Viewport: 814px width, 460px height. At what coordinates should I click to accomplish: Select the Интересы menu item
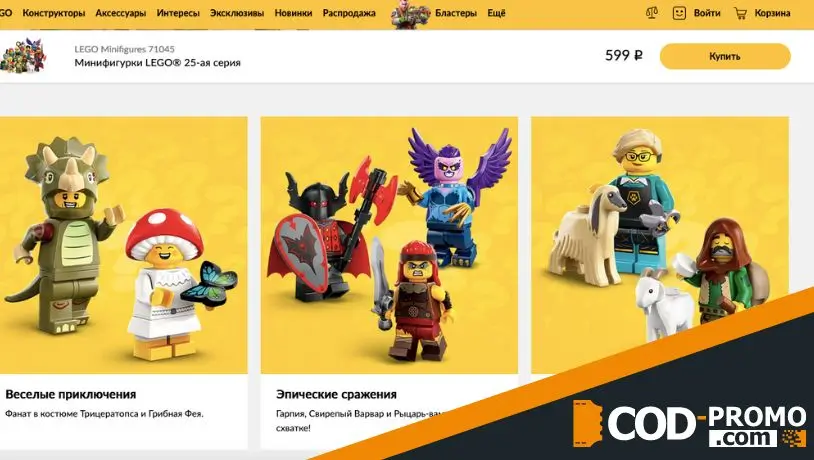tap(178, 13)
